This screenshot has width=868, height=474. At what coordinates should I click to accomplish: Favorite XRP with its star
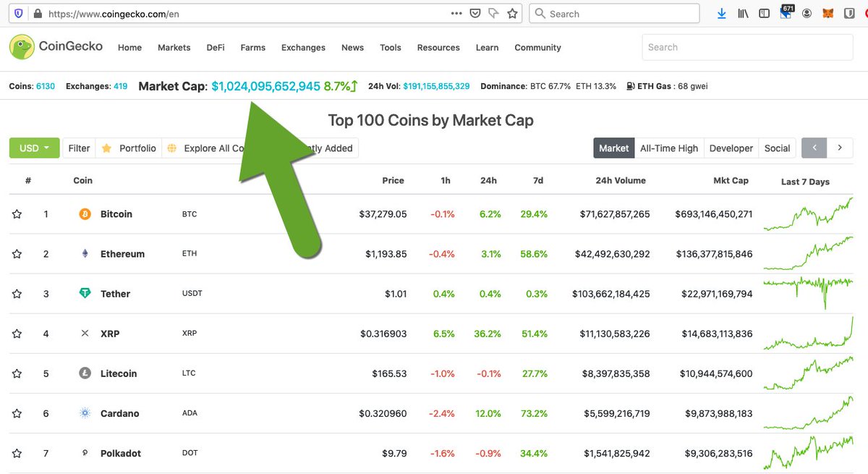(17, 334)
